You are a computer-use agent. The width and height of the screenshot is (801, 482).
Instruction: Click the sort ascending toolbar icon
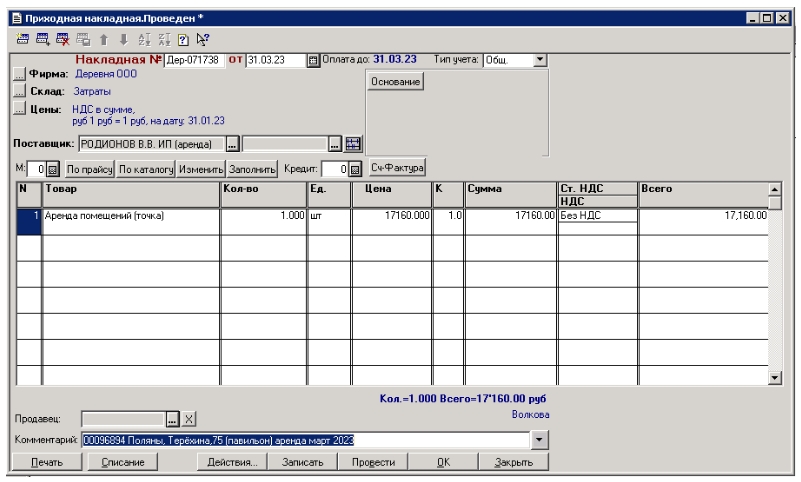pos(145,39)
